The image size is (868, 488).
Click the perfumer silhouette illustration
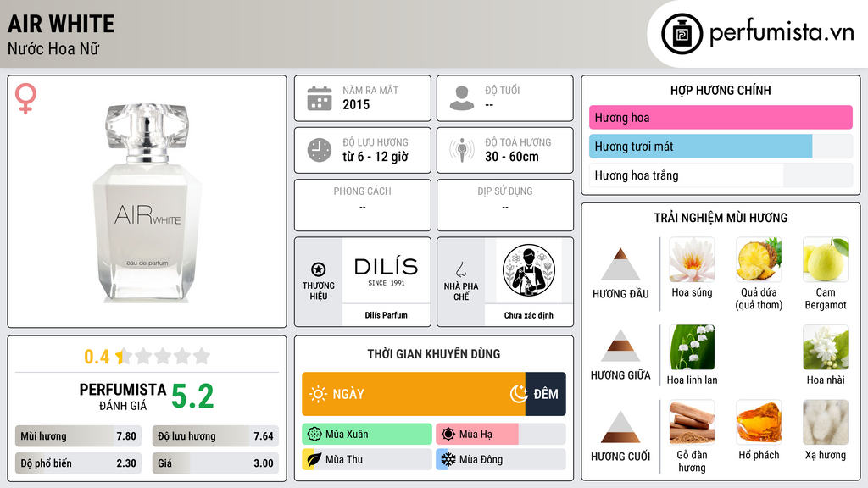529,270
